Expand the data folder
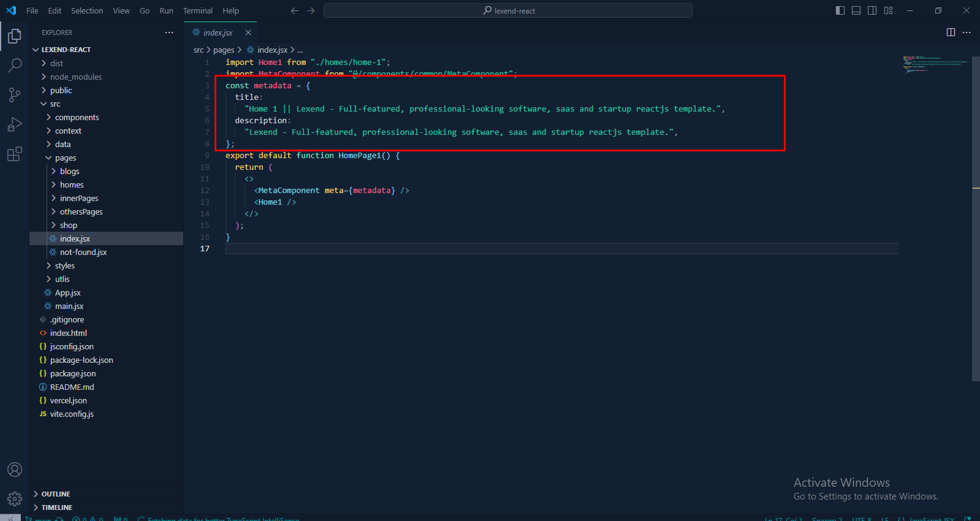This screenshot has height=521, width=980. 106,144
